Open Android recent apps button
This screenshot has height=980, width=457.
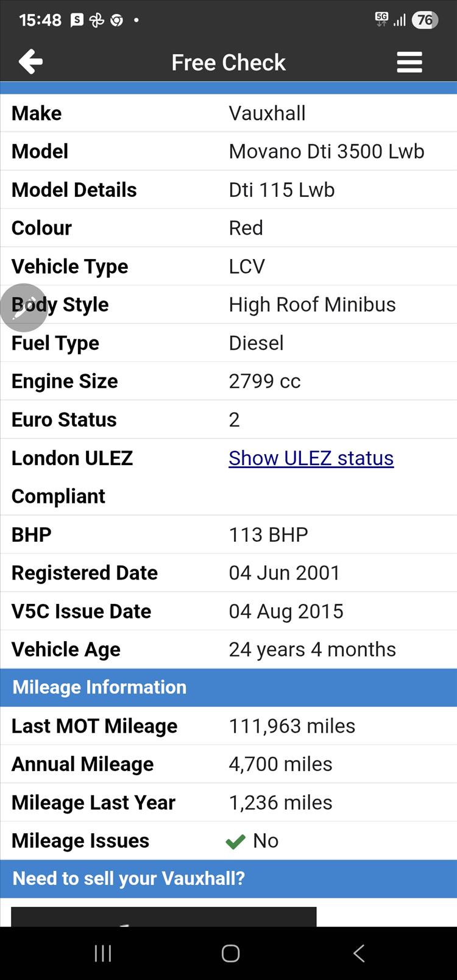click(103, 953)
